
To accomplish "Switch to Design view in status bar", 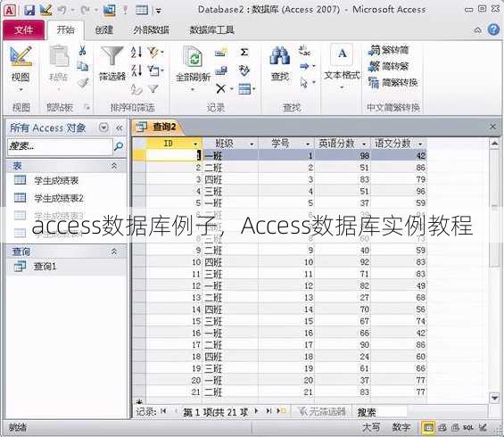I will [x=482, y=427].
